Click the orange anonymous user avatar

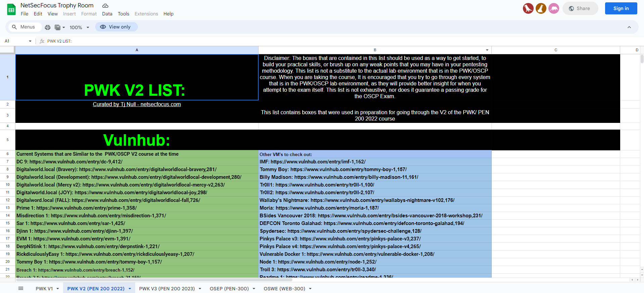pos(541,8)
